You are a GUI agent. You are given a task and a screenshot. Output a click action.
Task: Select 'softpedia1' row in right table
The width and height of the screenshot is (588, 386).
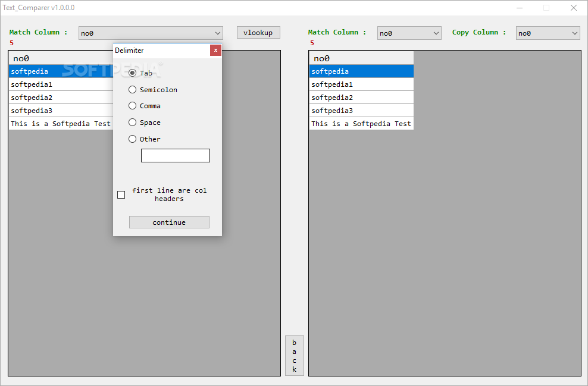[x=361, y=84]
